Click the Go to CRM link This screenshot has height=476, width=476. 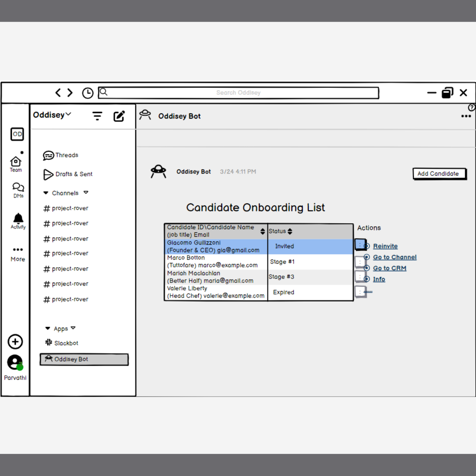(390, 268)
